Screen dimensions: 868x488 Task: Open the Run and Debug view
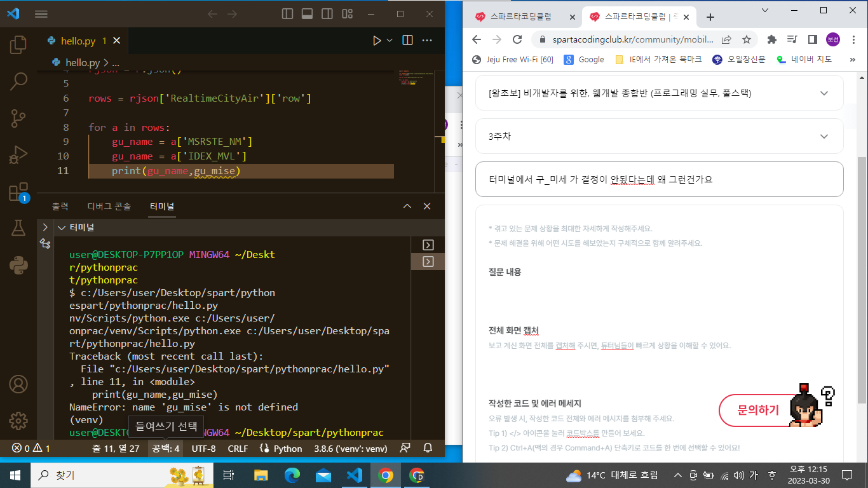click(18, 154)
